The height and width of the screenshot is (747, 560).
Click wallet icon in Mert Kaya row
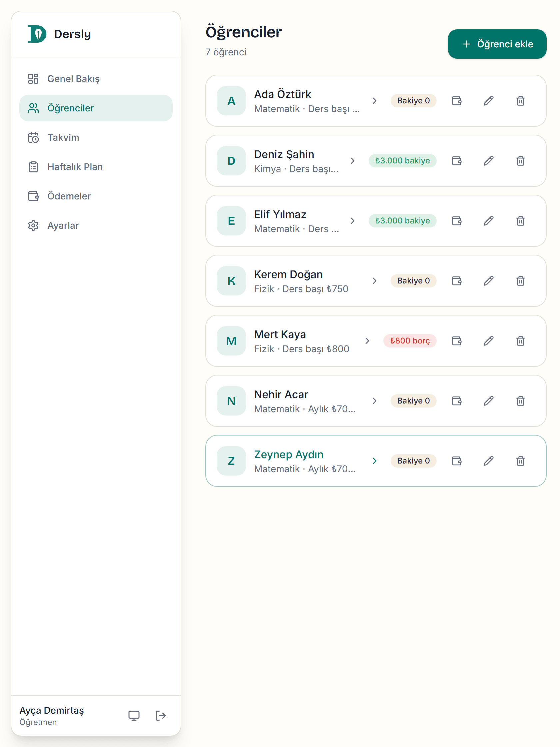pyautogui.click(x=457, y=341)
